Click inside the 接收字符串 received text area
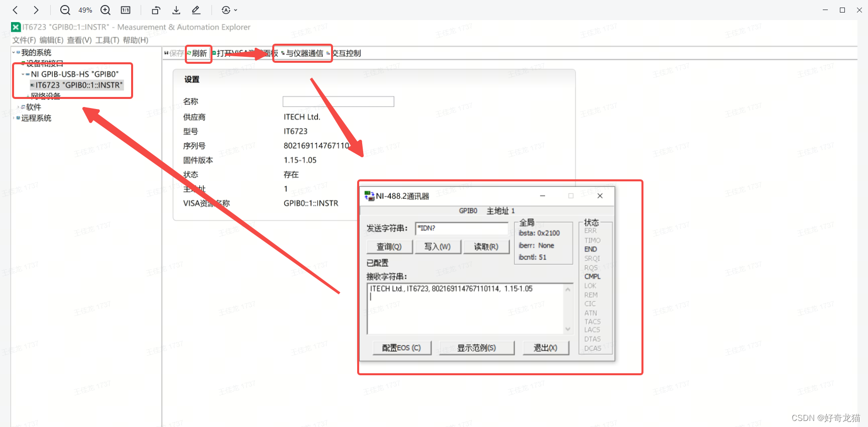Image resolution: width=868 pixels, height=427 pixels. pos(466,309)
